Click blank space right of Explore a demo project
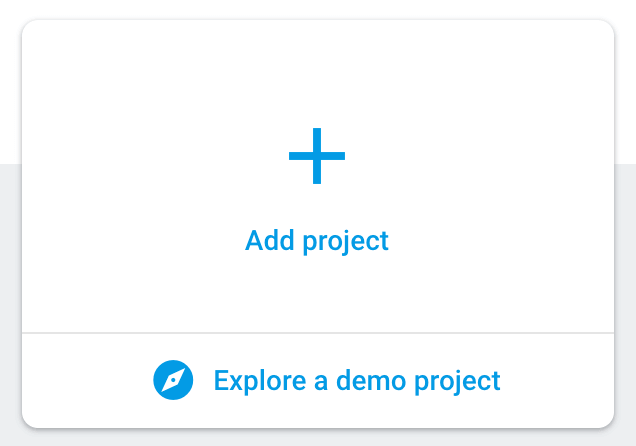636x446 pixels. [x=558, y=380]
